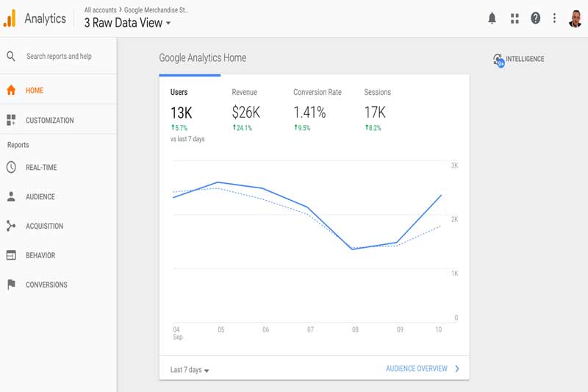Click the $26K revenue value
The image size is (588, 392).
246,113
